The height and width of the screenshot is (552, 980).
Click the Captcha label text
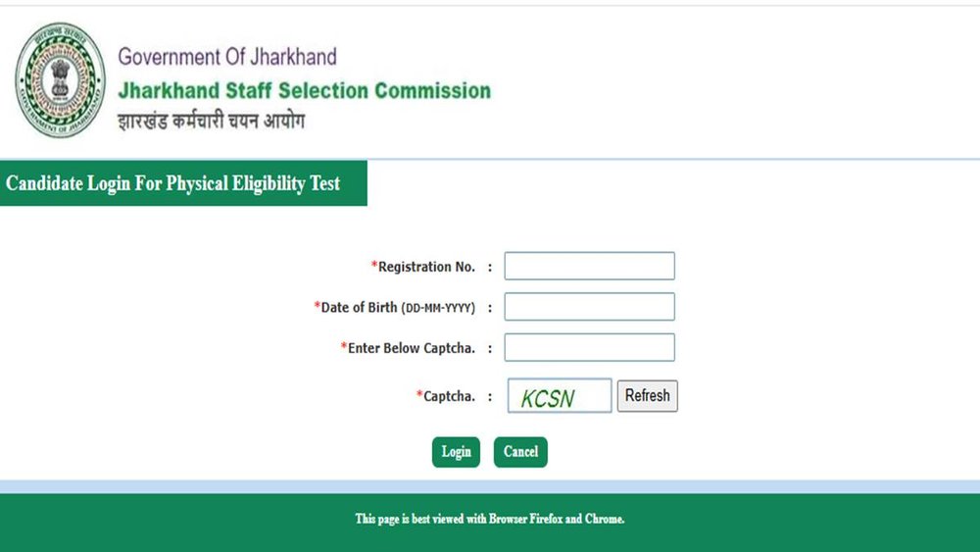click(449, 396)
